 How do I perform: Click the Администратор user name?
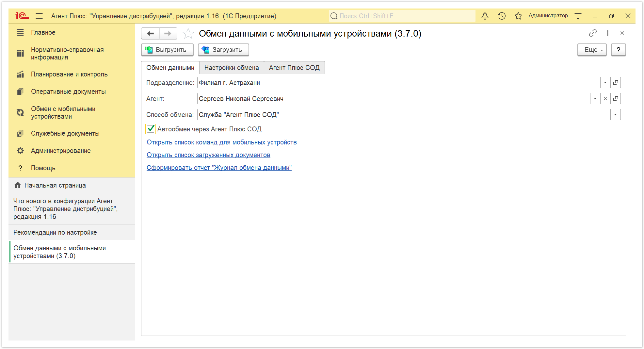point(548,16)
